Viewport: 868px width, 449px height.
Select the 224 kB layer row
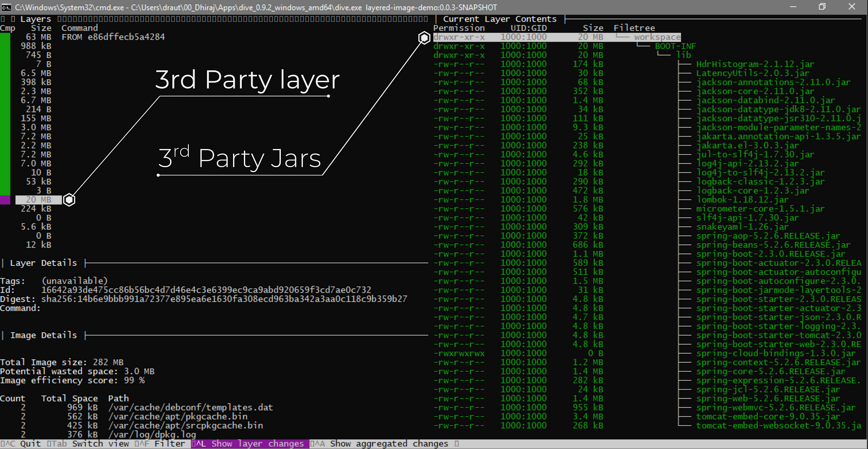[x=36, y=209]
